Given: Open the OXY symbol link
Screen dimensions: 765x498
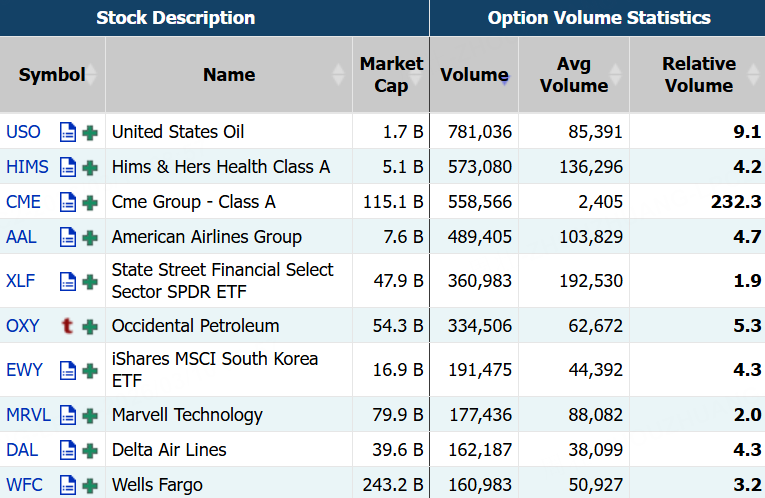Looking at the screenshot, I should tap(23, 326).
